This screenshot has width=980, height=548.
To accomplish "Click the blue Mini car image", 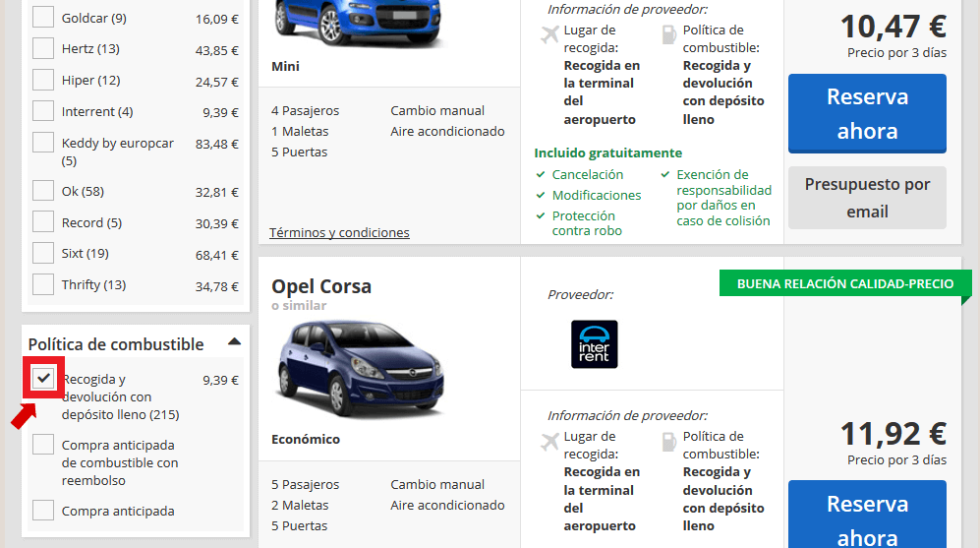I will (x=358, y=23).
